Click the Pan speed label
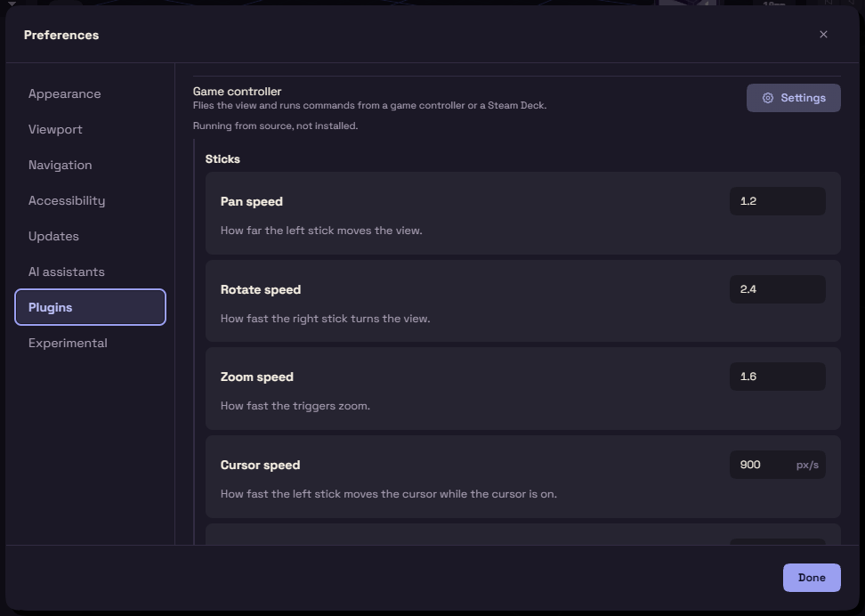 pos(252,201)
